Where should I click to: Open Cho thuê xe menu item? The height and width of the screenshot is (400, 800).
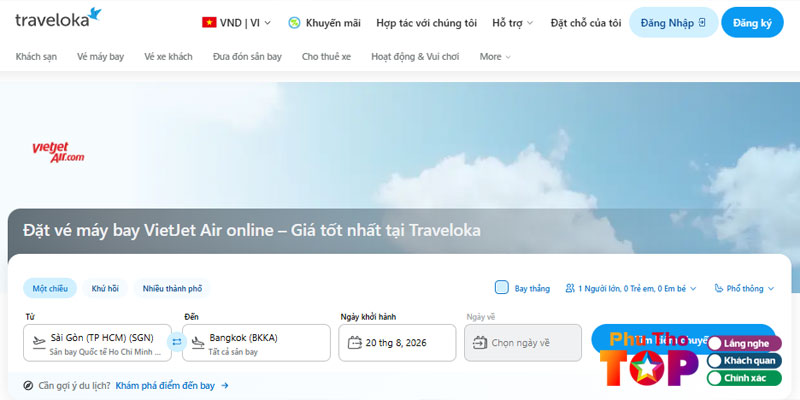[x=327, y=57]
